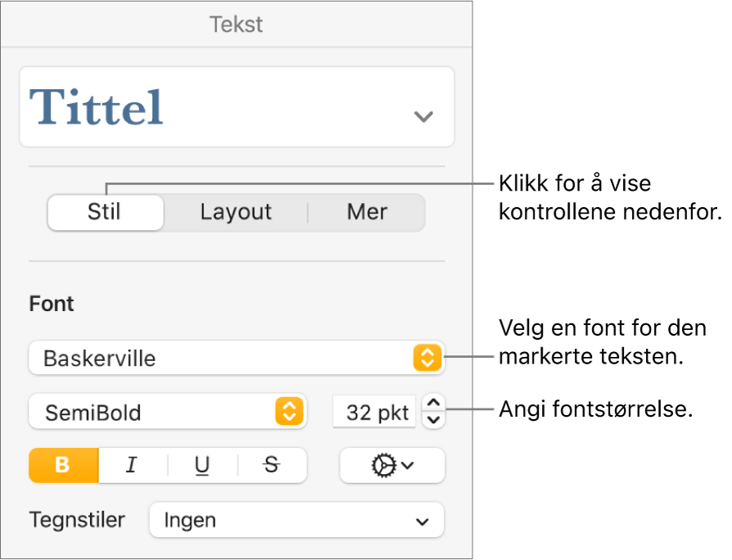Open the SemiBold typeface popup

point(168,412)
